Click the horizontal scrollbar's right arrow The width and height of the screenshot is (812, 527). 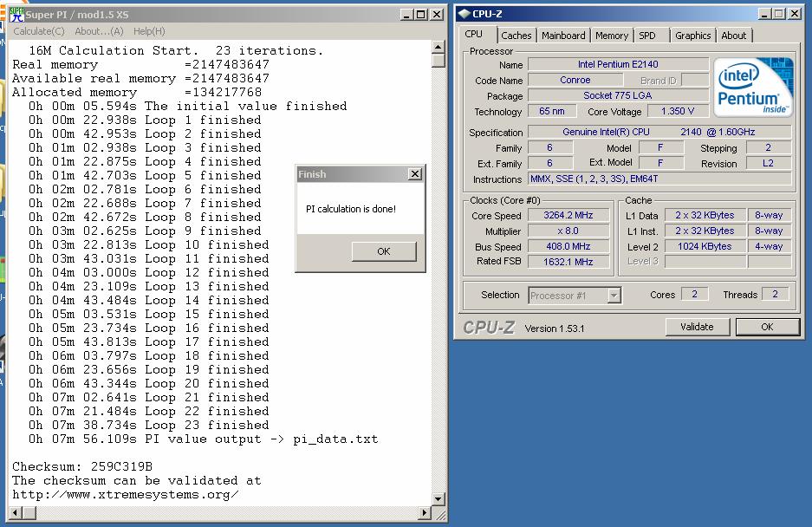click(x=425, y=513)
